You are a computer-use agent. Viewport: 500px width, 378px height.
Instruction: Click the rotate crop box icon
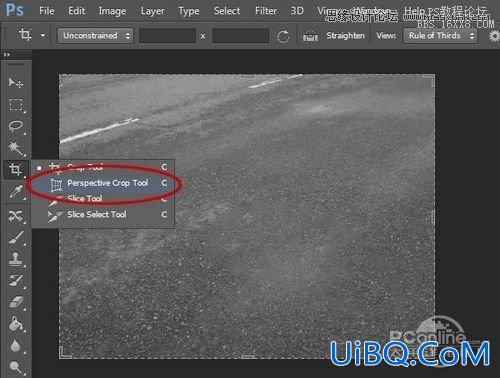[x=283, y=36]
